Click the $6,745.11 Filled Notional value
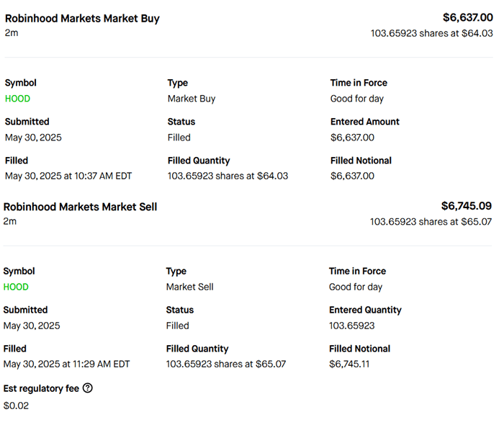This screenshot has width=504, height=425. pyautogui.click(x=350, y=364)
